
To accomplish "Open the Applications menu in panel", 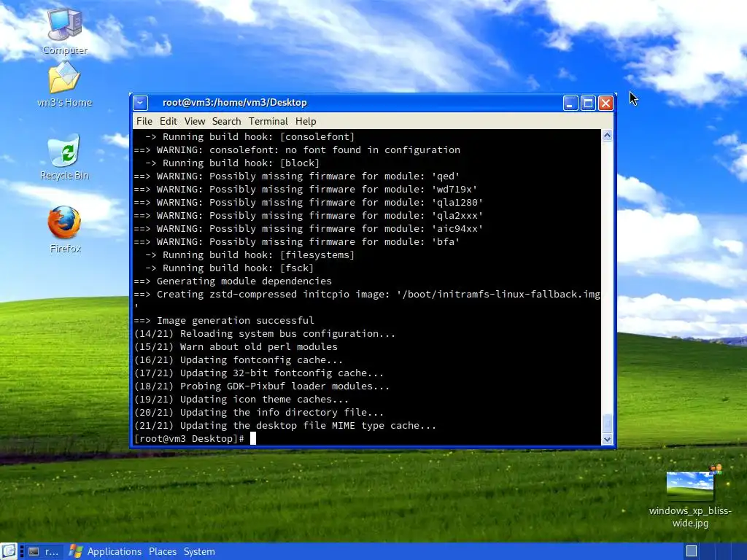I will click(x=115, y=551).
